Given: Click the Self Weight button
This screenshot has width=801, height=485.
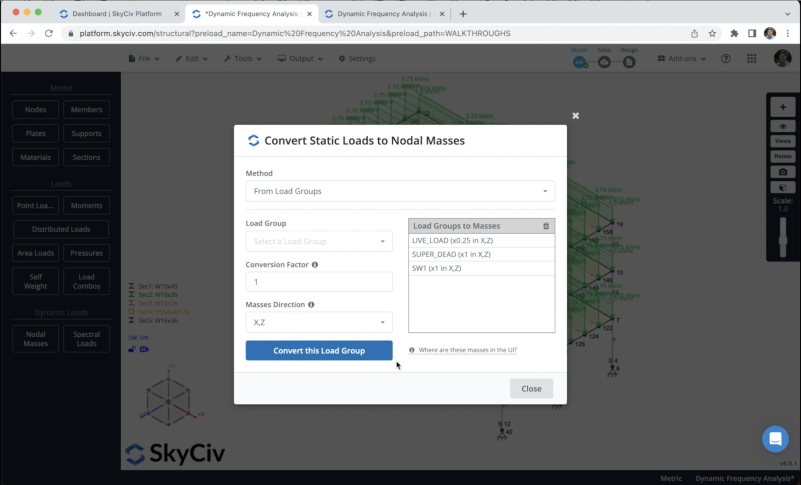Looking at the screenshot, I should click(x=36, y=282).
